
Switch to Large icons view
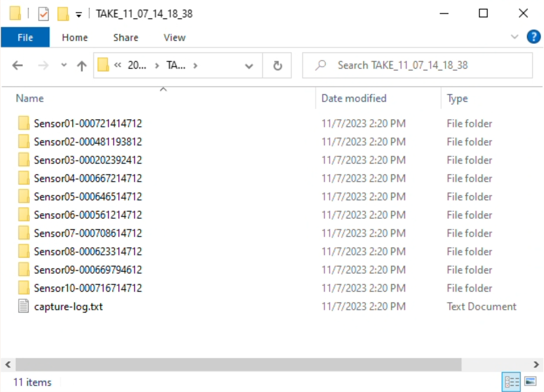click(x=530, y=382)
